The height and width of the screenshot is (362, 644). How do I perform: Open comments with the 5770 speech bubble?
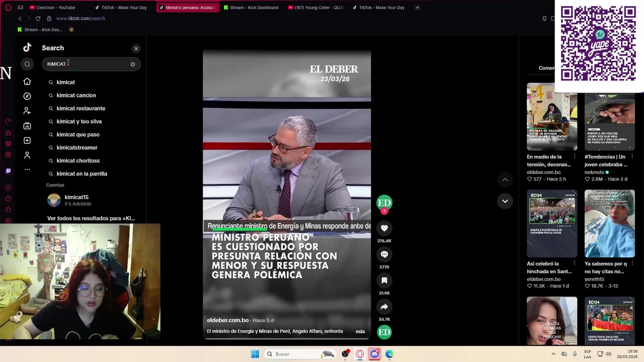coord(384,254)
